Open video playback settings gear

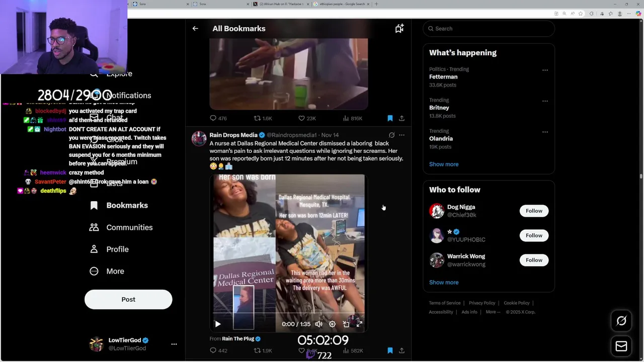[332, 324]
